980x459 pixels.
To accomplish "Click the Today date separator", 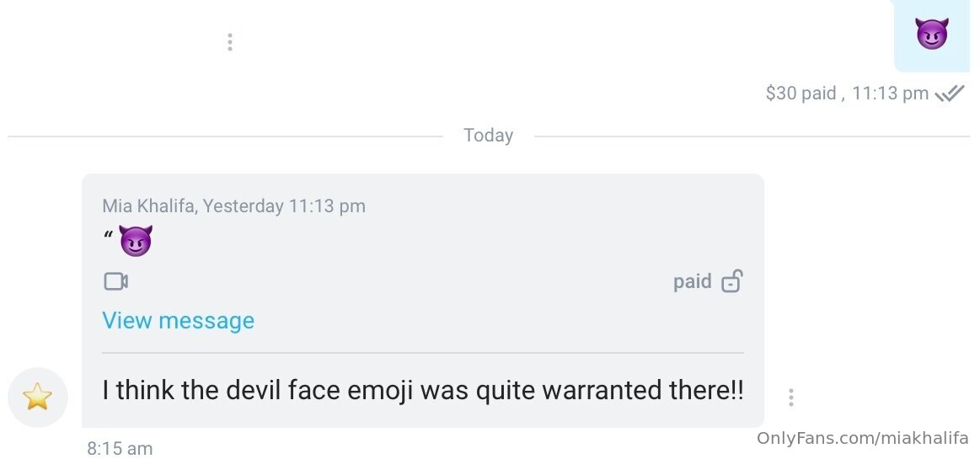I will (488, 136).
